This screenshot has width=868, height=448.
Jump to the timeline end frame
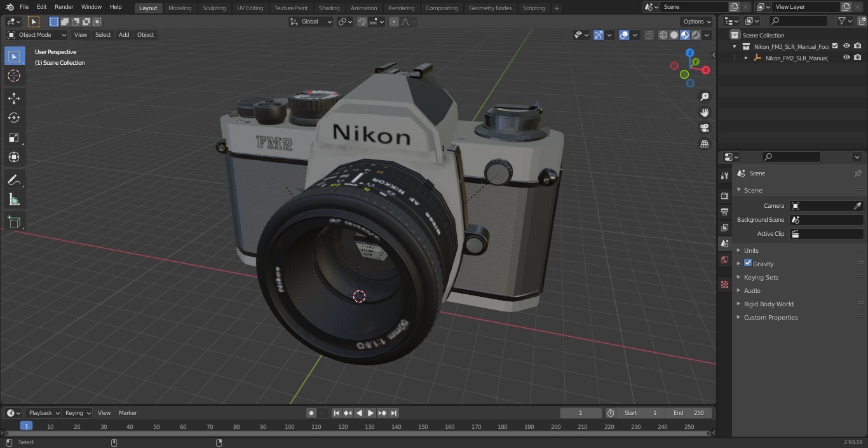pyautogui.click(x=394, y=413)
